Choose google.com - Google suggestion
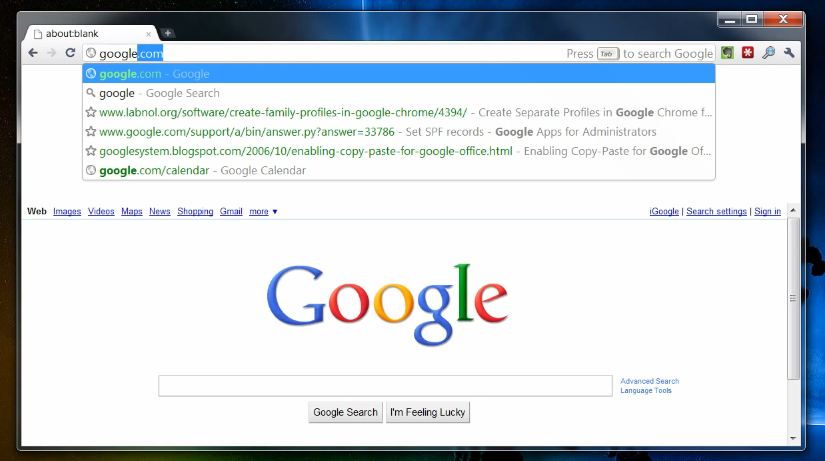Viewport: 825px width, 461px height. (399, 74)
